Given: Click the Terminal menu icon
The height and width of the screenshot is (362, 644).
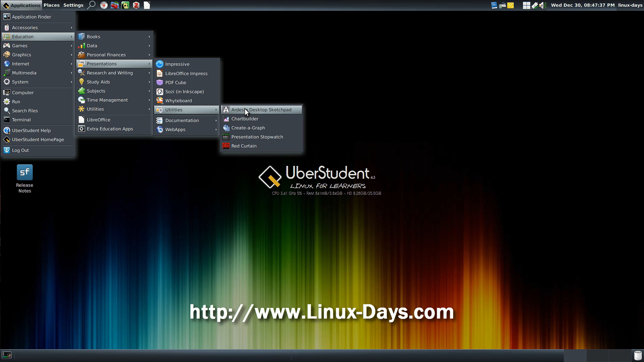Looking at the screenshot, I should pyautogui.click(x=7, y=120).
